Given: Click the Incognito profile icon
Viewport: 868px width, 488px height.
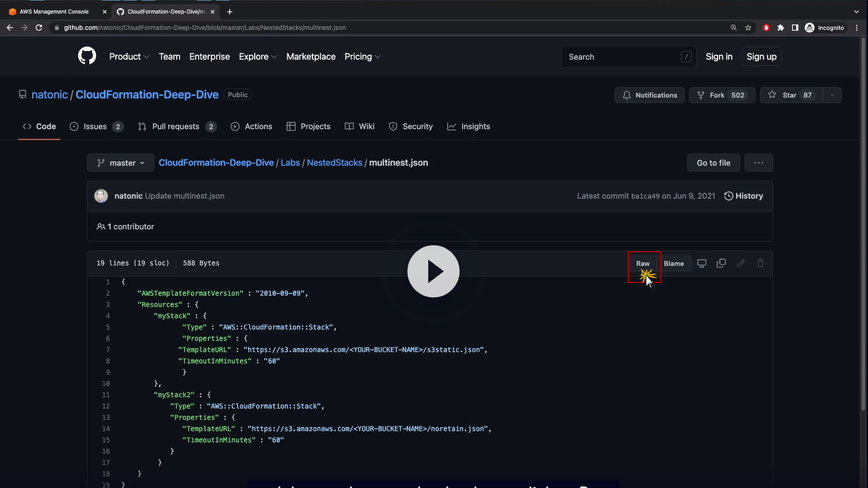Looking at the screenshot, I should (824, 28).
